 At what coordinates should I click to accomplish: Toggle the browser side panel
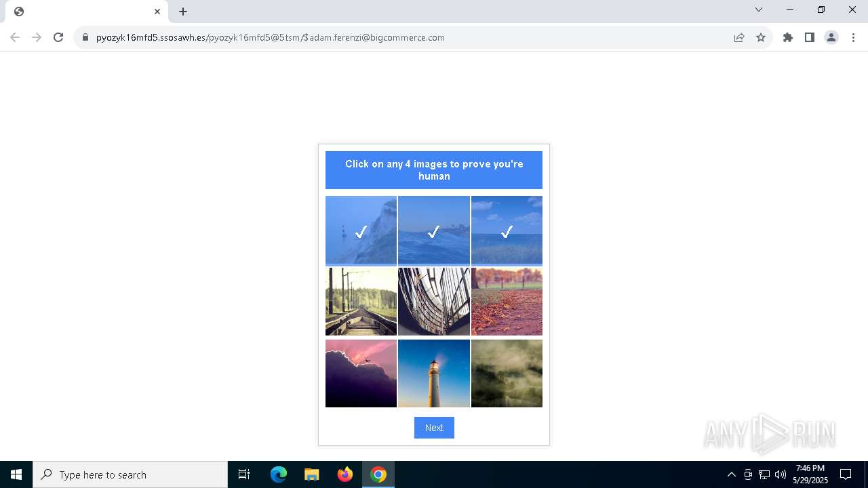coord(810,37)
